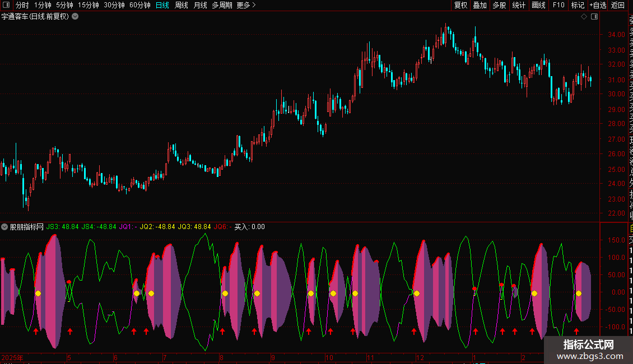
Task: Add stock via +自选 button
Action: click(598, 5)
